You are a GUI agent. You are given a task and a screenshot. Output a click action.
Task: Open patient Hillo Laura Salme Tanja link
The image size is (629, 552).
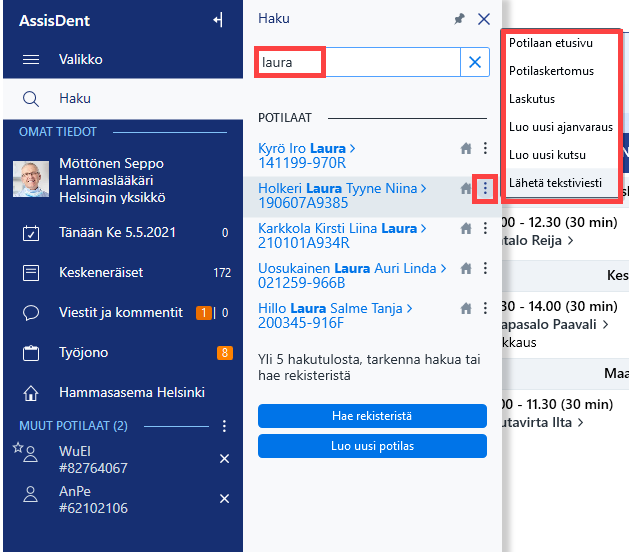point(335,308)
